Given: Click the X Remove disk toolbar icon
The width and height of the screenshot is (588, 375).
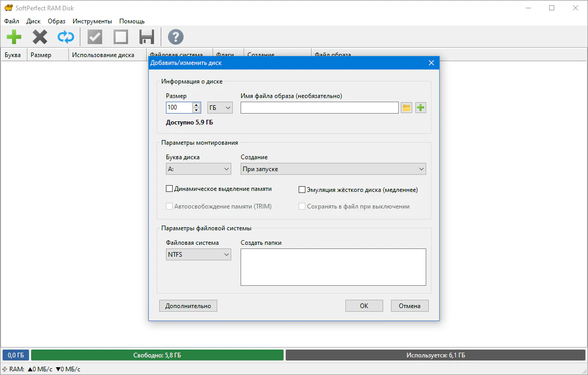Looking at the screenshot, I should (40, 37).
